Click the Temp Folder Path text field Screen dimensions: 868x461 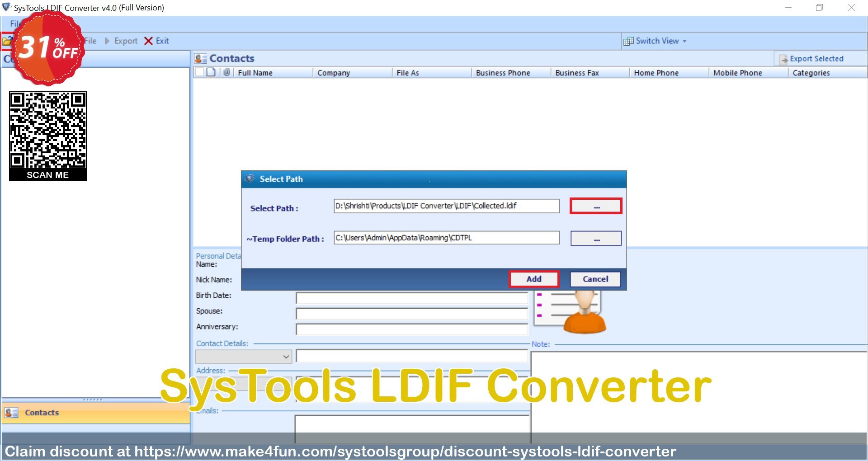tap(447, 238)
